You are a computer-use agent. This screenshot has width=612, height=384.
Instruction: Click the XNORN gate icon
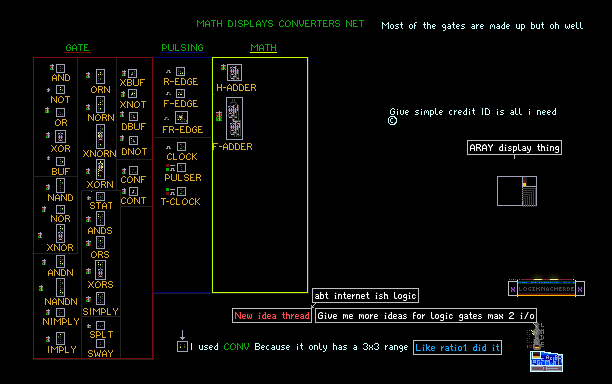click(x=100, y=136)
